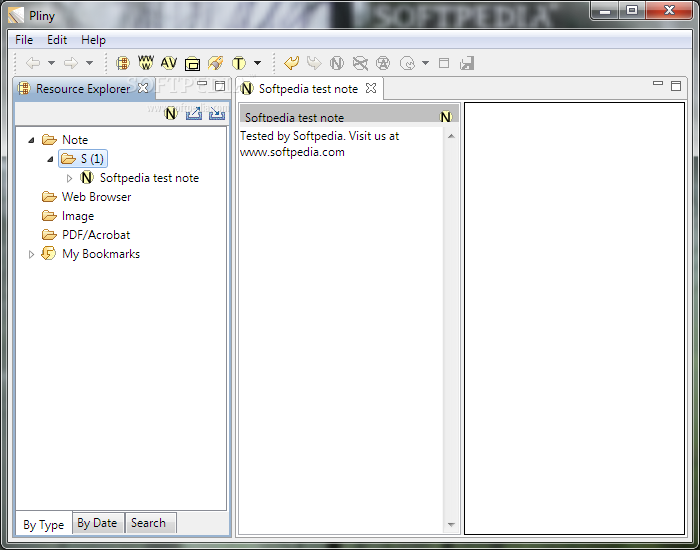Close the Softpedia test note editor tab

pyautogui.click(x=371, y=88)
